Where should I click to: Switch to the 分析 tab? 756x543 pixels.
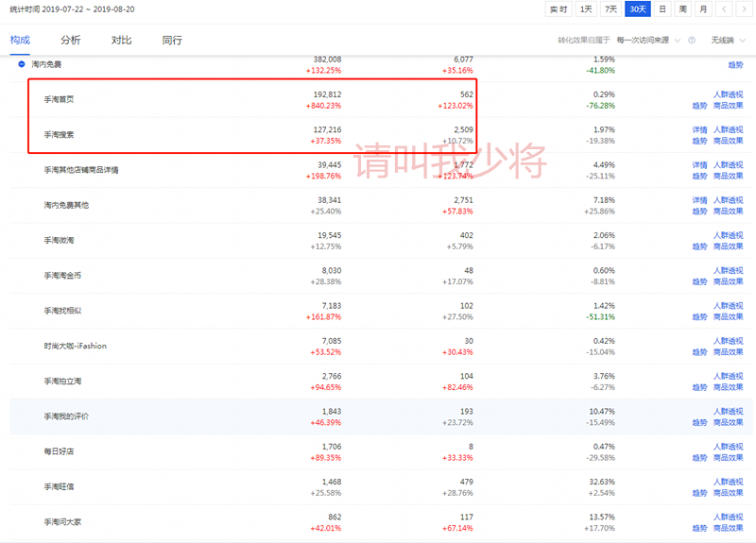(71, 41)
